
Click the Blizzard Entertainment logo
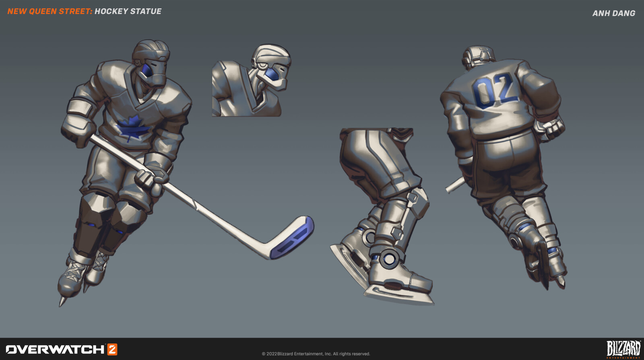coord(623,349)
